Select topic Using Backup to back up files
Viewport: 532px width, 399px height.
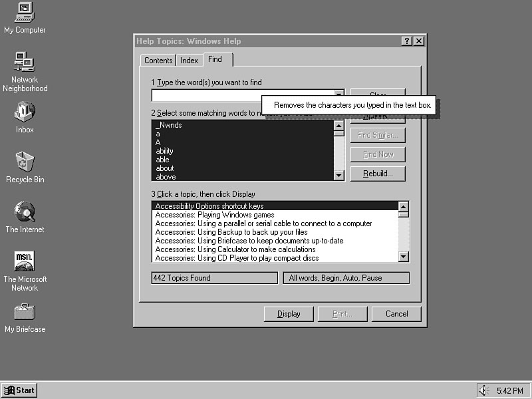[x=275, y=232]
